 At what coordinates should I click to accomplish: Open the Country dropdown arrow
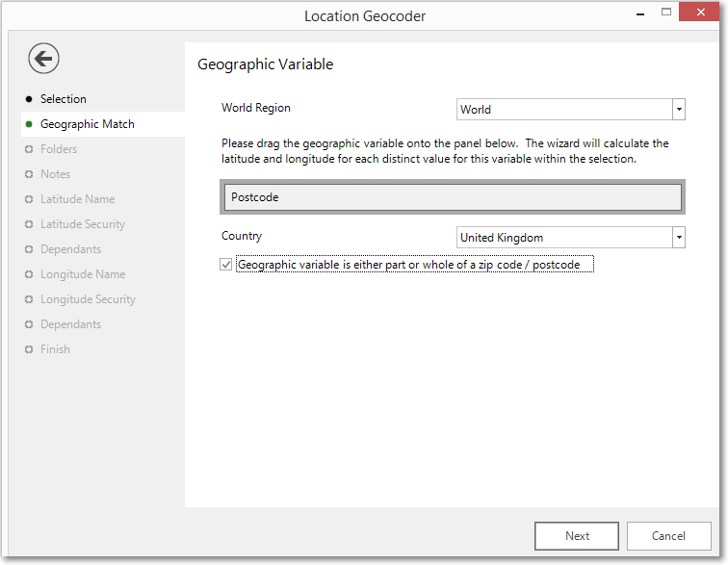click(679, 237)
